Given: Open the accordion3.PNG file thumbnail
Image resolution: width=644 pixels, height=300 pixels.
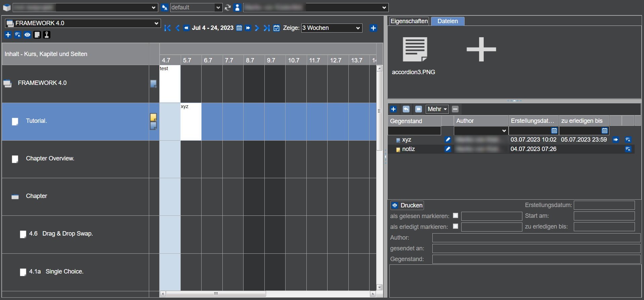Looking at the screenshot, I should [415, 49].
